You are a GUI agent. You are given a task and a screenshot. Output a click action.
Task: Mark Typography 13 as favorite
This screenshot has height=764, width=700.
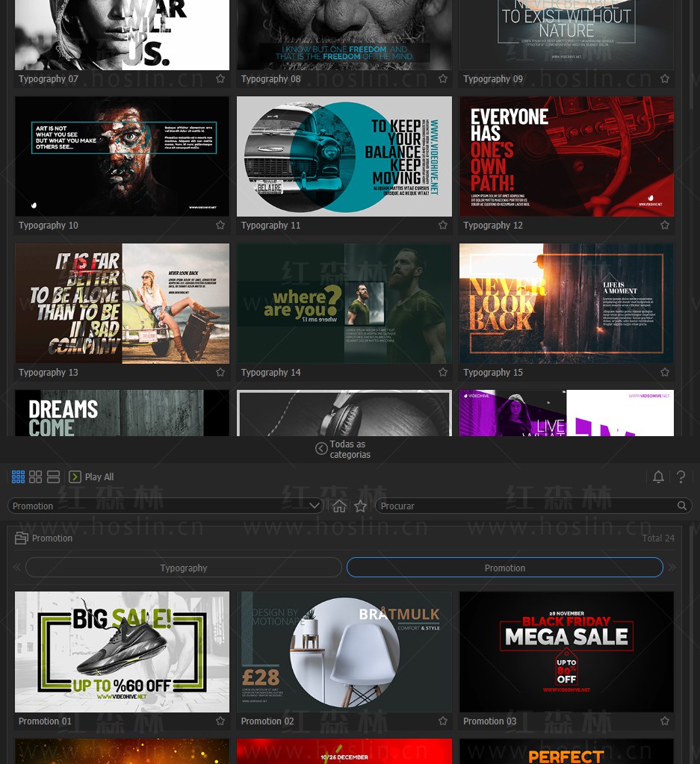pos(220,372)
